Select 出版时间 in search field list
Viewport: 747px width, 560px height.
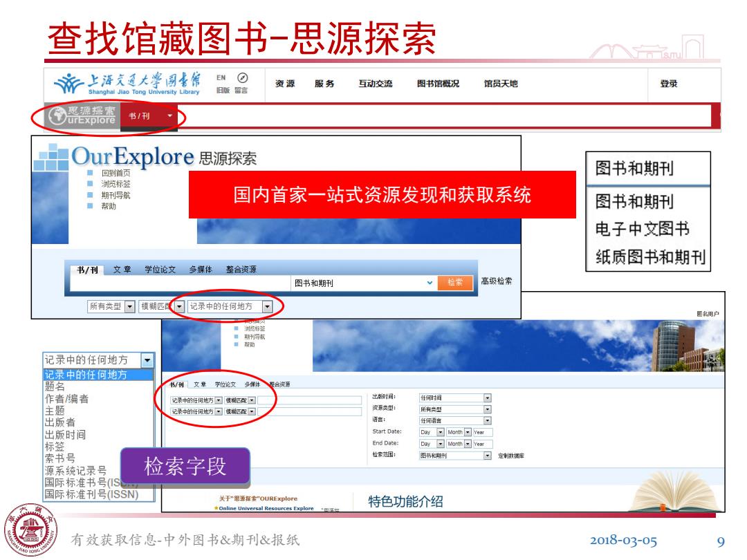[x=65, y=435]
